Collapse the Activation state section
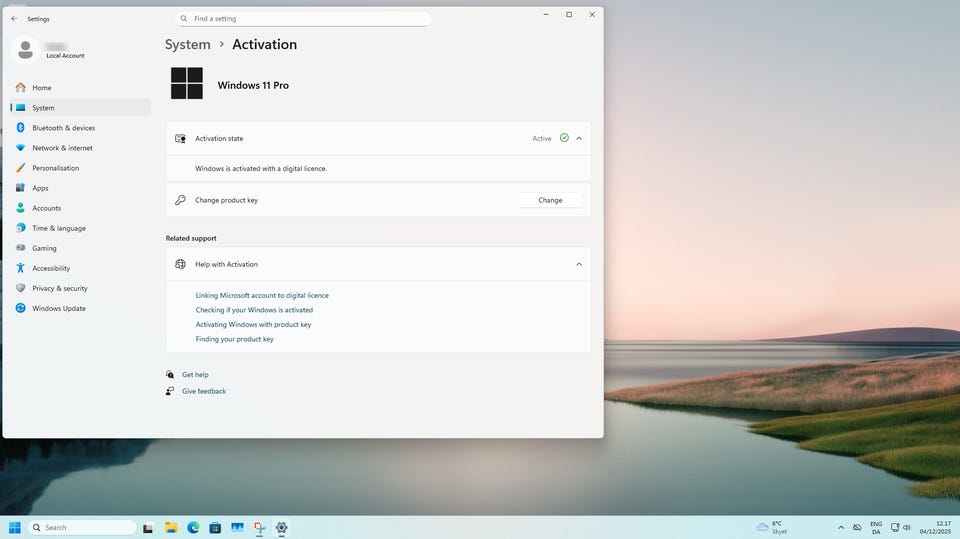Viewport: 960px width, 539px height. [579, 138]
